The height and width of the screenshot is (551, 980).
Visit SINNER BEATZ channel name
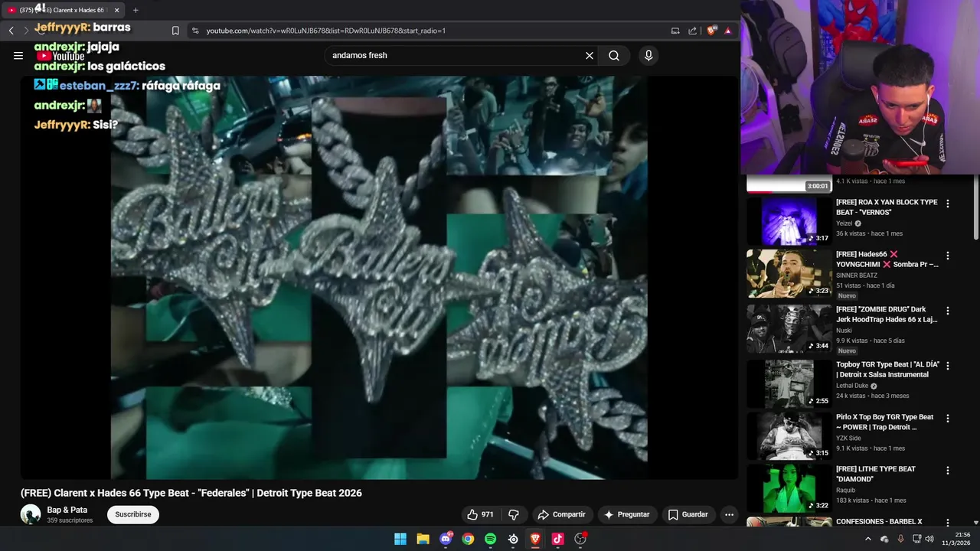tap(857, 275)
